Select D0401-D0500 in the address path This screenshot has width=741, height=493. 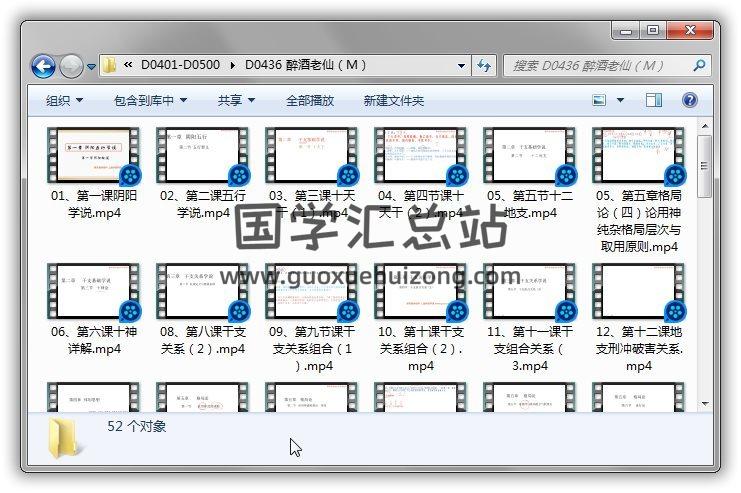181,65
